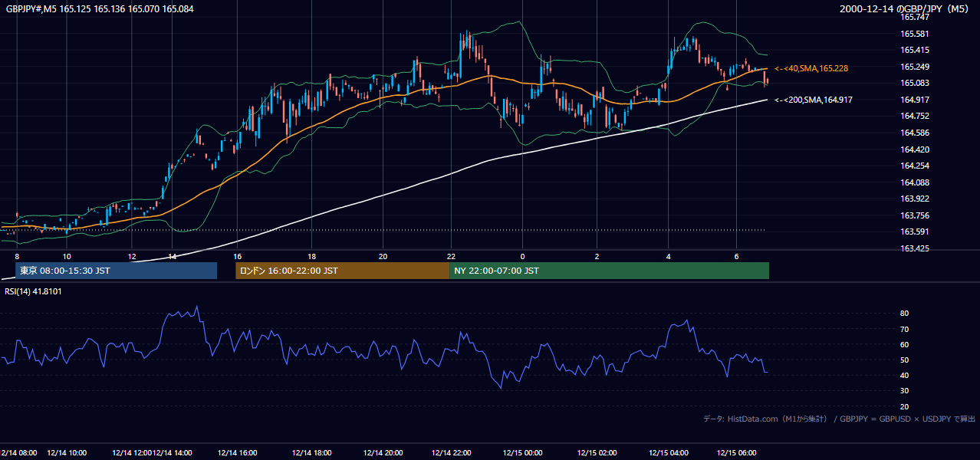
Task: Click price axis value 163.425
Action: [914, 248]
